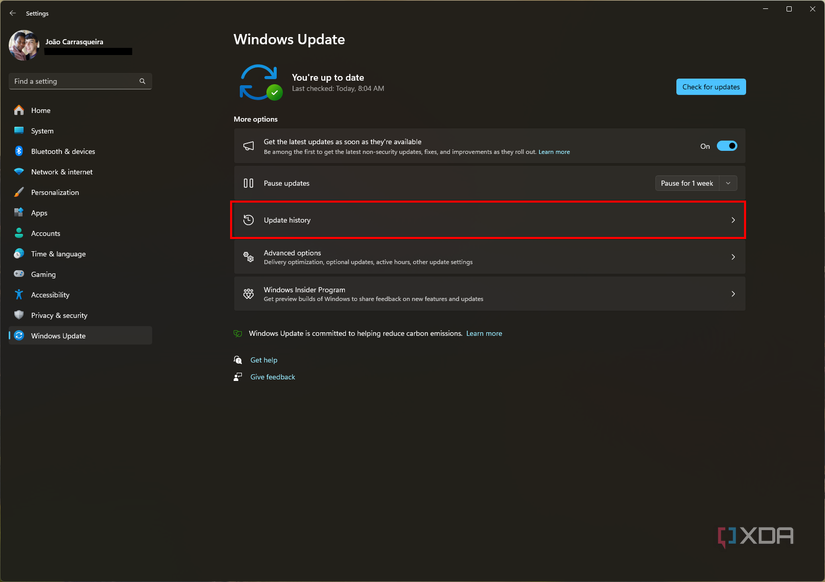
Task: Click the Time & language globe icon
Action: coord(19,254)
